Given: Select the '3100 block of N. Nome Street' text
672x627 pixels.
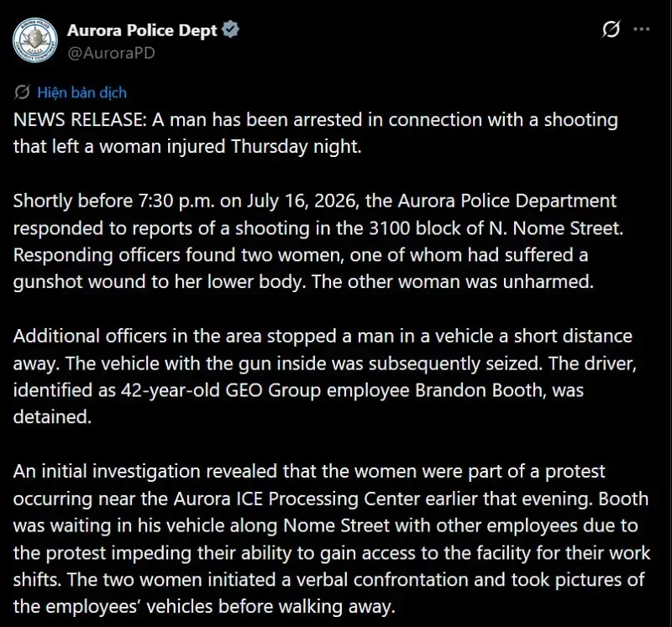Looking at the screenshot, I should coord(496,227).
